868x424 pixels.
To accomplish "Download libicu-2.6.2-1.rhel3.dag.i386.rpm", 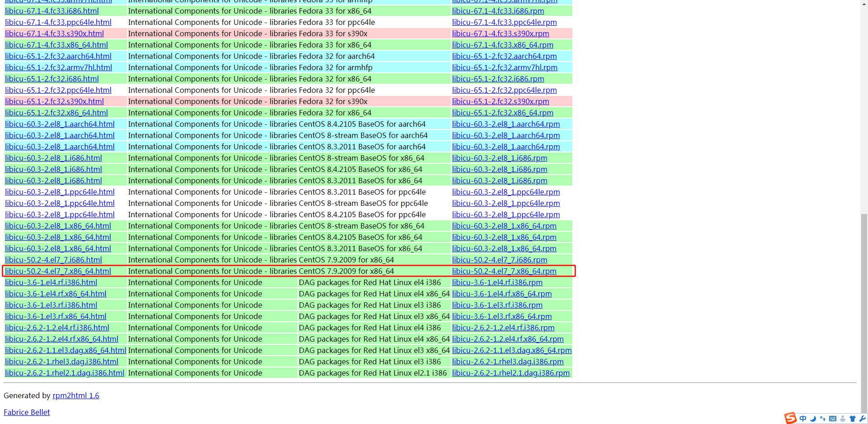I will click(508, 362).
